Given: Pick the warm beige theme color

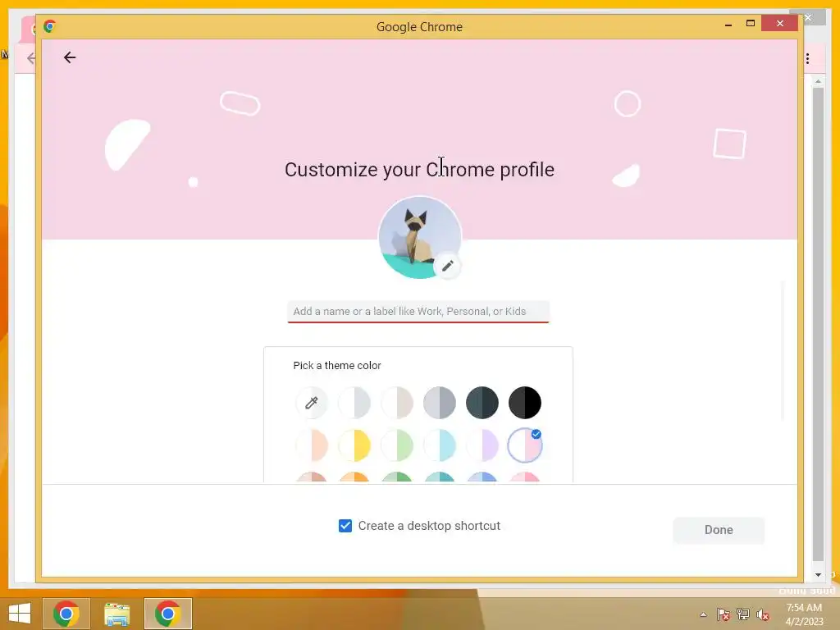Looking at the screenshot, I should [397, 402].
